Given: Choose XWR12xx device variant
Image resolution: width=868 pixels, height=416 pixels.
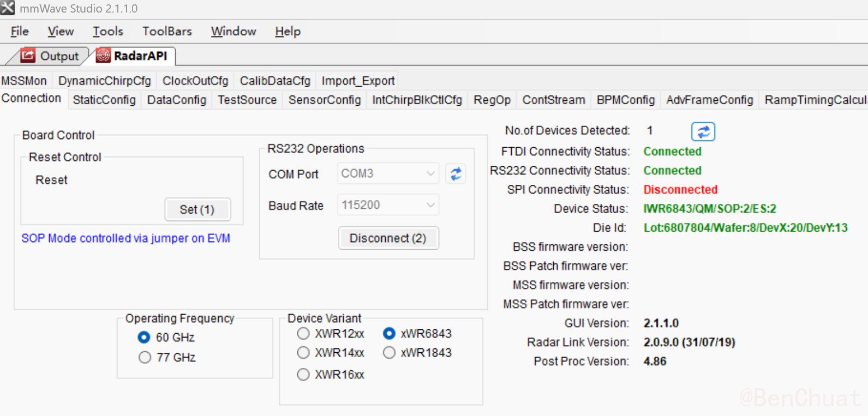Looking at the screenshot, I should (x=303, y=334).
